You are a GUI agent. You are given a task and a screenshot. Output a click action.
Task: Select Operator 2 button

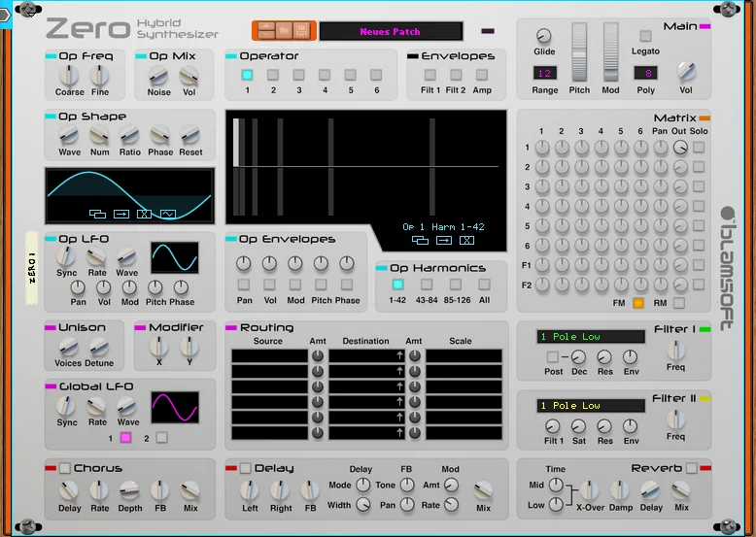click(273, 75)
